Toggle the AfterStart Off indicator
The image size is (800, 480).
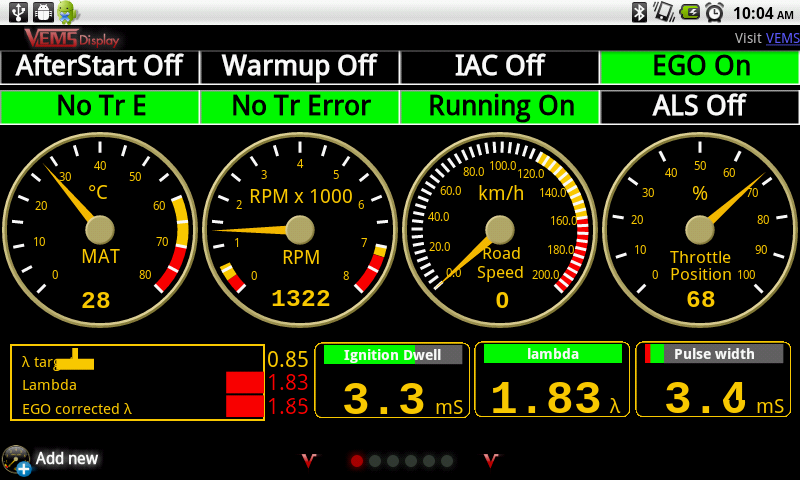[100, 67]
